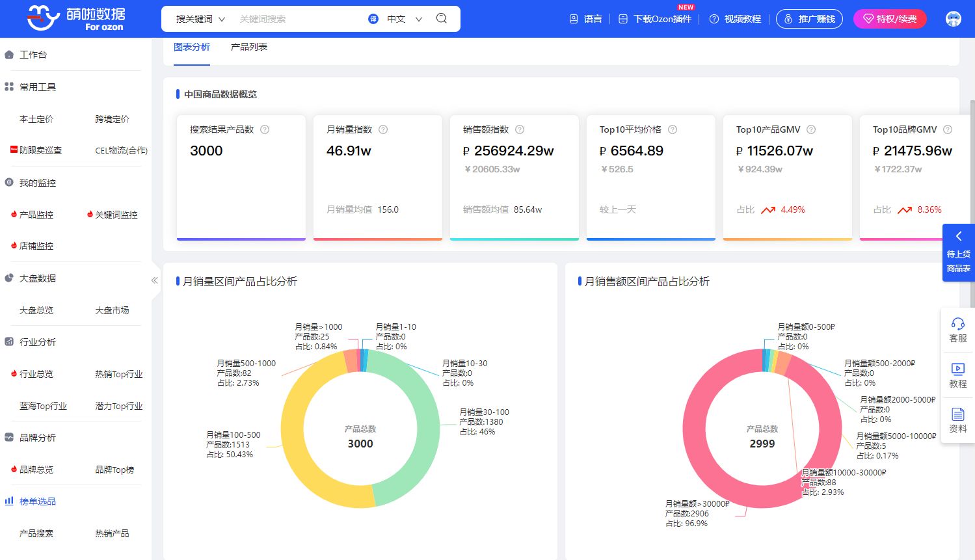This screenshot has height=560, width=975.
Task: Click help icon next to Top10产品GMV
Action: click(x=811, y=129)
